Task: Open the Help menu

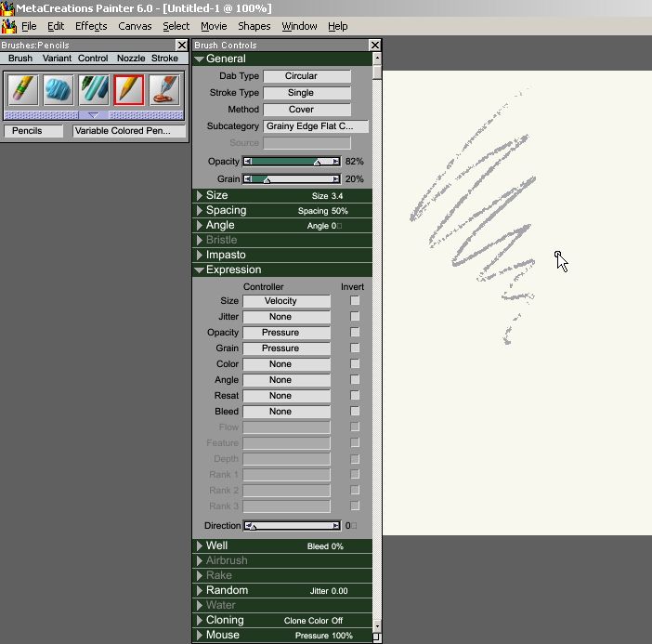Action: pos(338,26)
